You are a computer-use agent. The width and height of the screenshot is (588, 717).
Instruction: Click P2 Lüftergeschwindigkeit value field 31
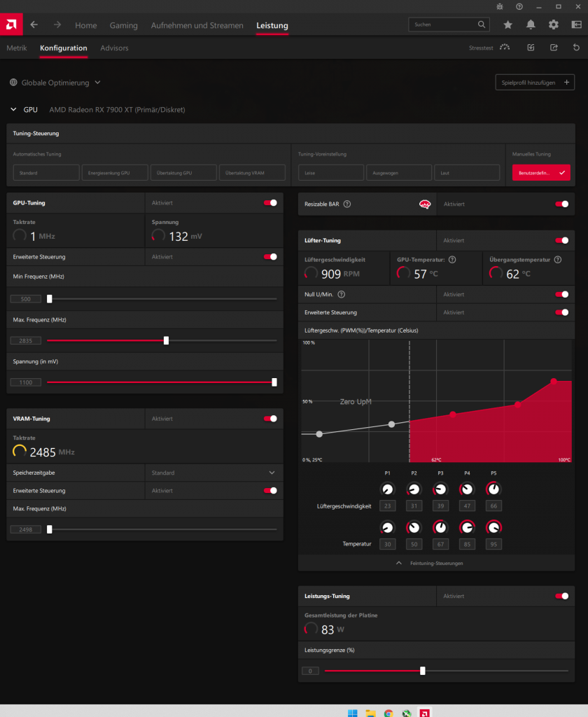pyautogui.click(x=414, y=506)
